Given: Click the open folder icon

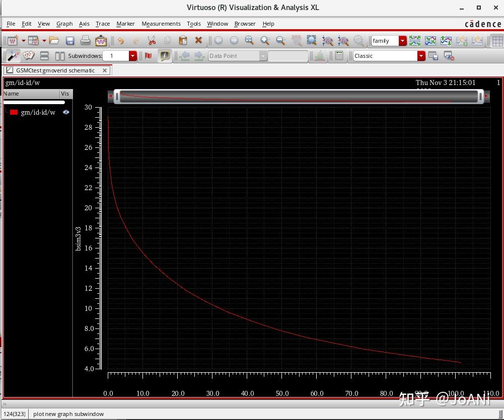Looking at the screenshot, I should 54,41.
